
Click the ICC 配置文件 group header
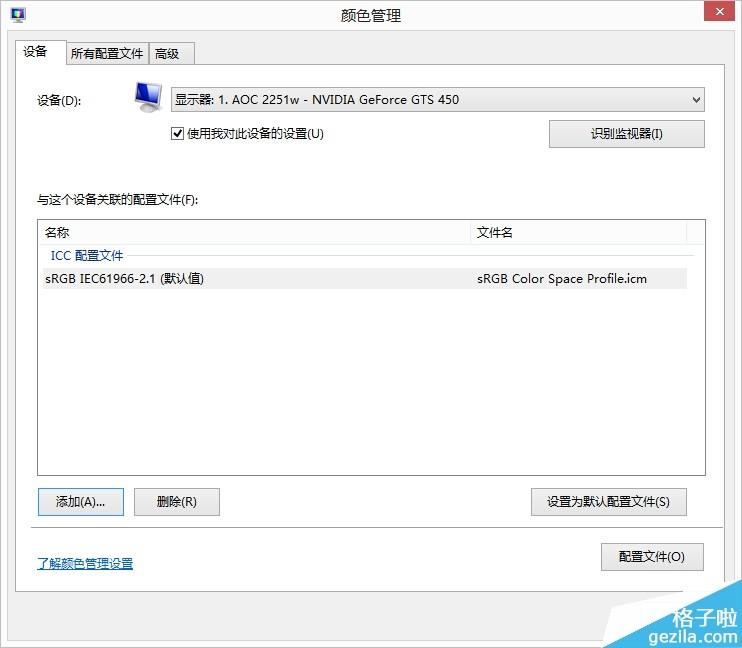(x=87, y=256)
